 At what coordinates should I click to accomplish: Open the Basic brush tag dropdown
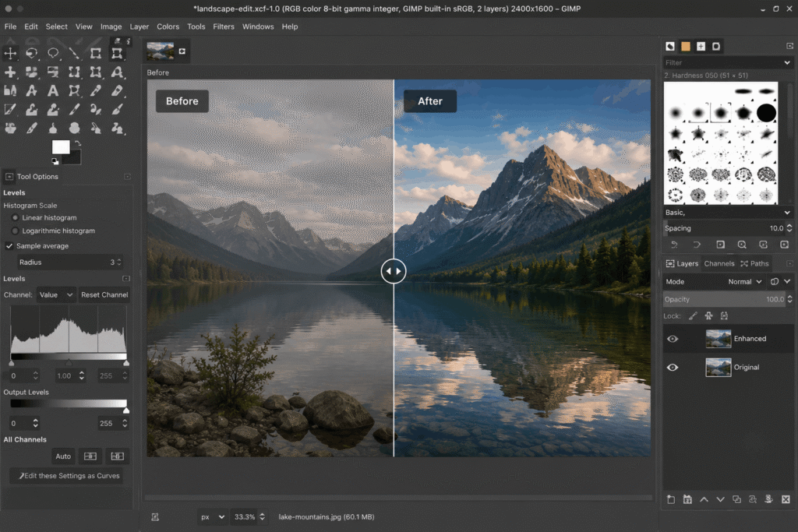pos(728,212)
